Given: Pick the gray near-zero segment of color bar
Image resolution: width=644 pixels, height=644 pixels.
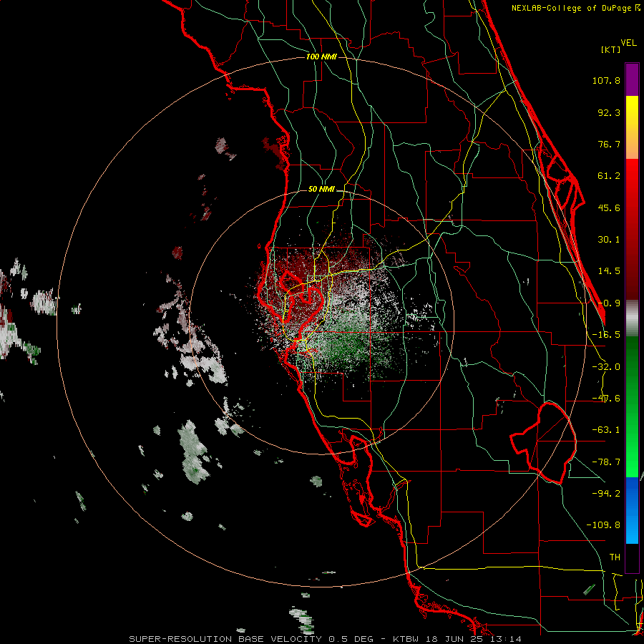Looking at the screenshot, I should [x=632, y=318].
